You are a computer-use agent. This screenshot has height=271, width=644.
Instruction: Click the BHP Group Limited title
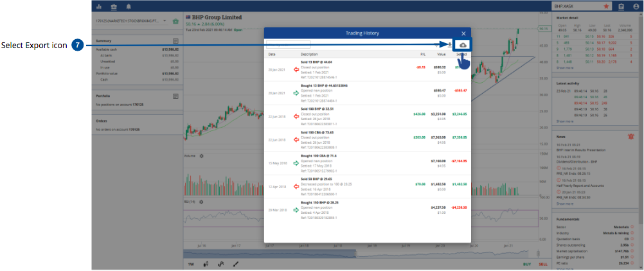pos(217,17)
